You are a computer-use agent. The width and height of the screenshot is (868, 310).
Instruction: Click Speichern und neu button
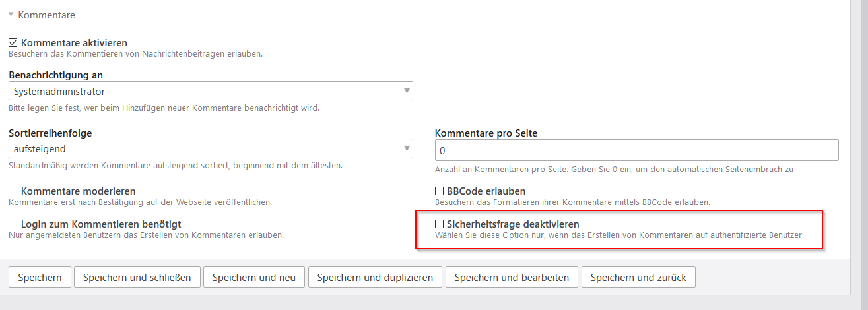(254, 278)
